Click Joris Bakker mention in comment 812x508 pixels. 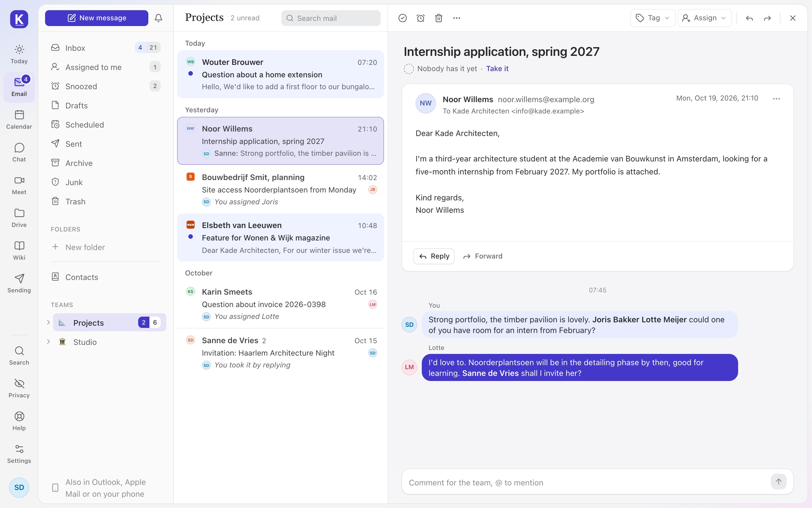coord(615,319)
